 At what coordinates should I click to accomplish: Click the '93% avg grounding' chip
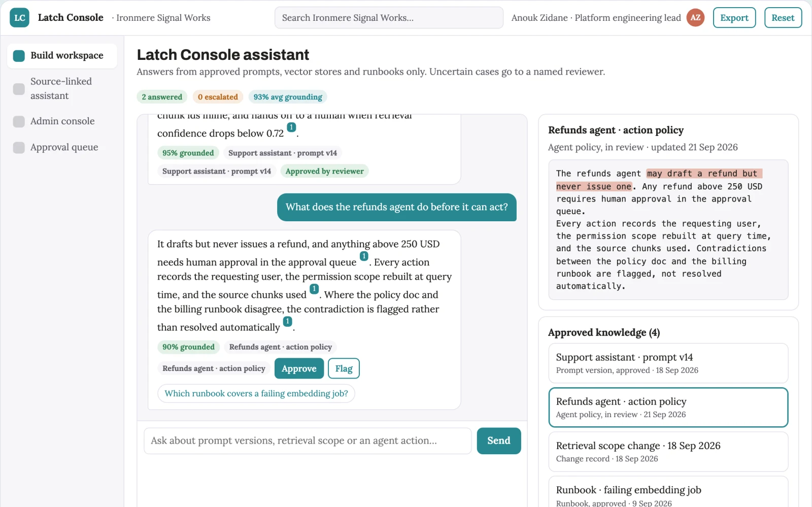[288, 97]
